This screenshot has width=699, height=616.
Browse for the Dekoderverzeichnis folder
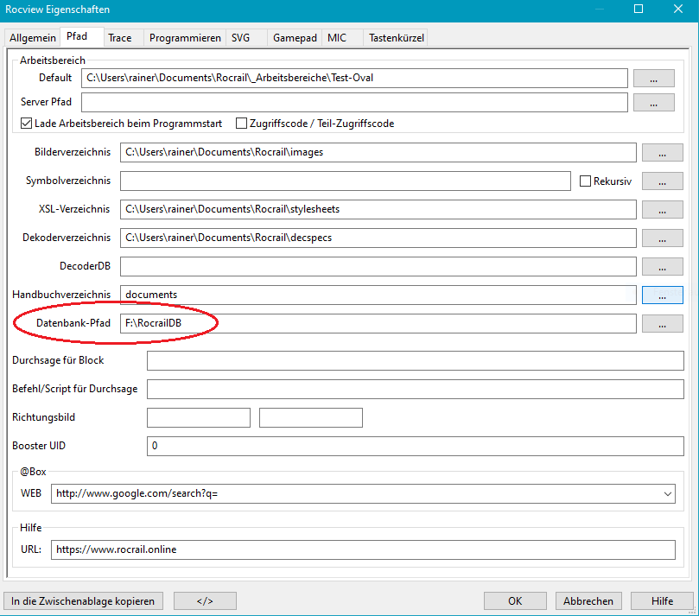pos(662,238)
